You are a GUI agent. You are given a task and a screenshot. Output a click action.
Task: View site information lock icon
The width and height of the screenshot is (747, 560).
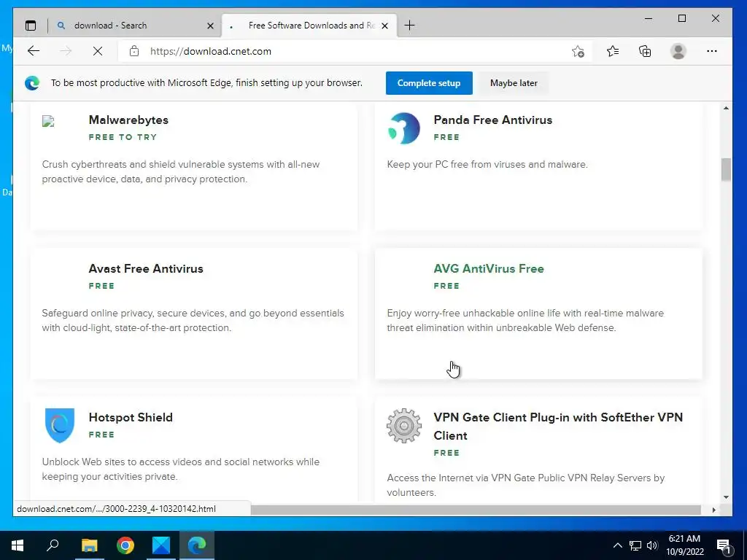click(134, 51)
